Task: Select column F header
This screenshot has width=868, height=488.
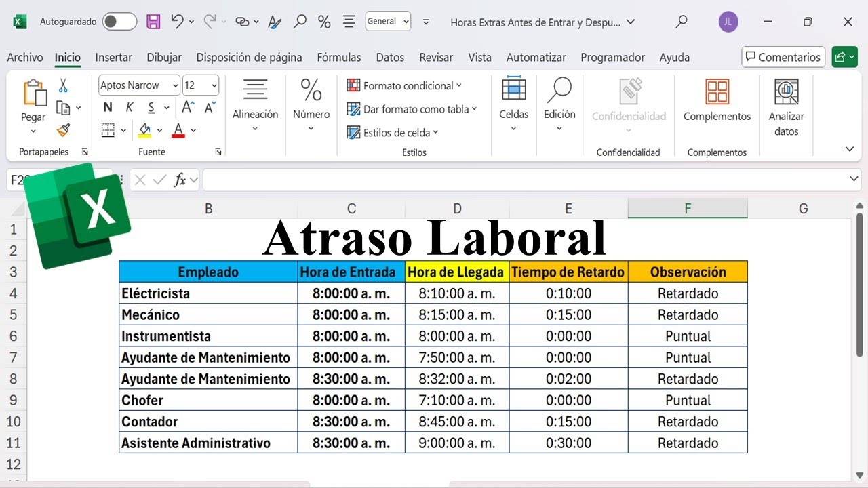Action: (688, 209)
